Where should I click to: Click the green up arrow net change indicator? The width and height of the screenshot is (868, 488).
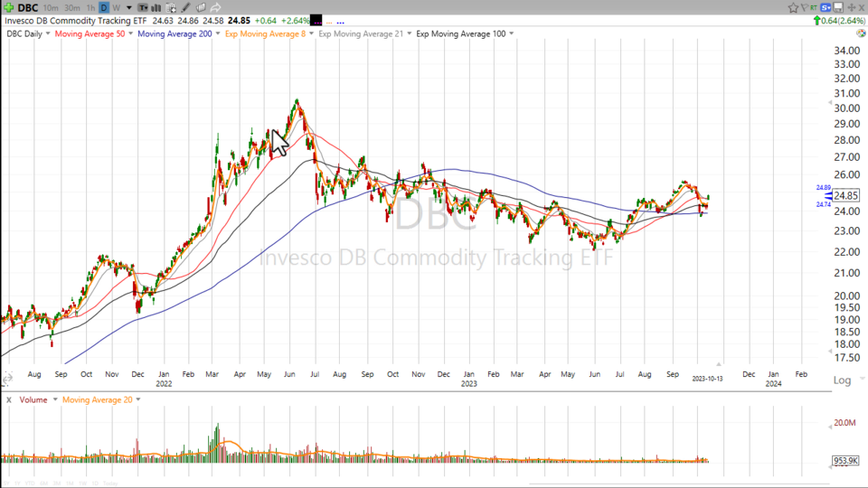click(817, 21)
